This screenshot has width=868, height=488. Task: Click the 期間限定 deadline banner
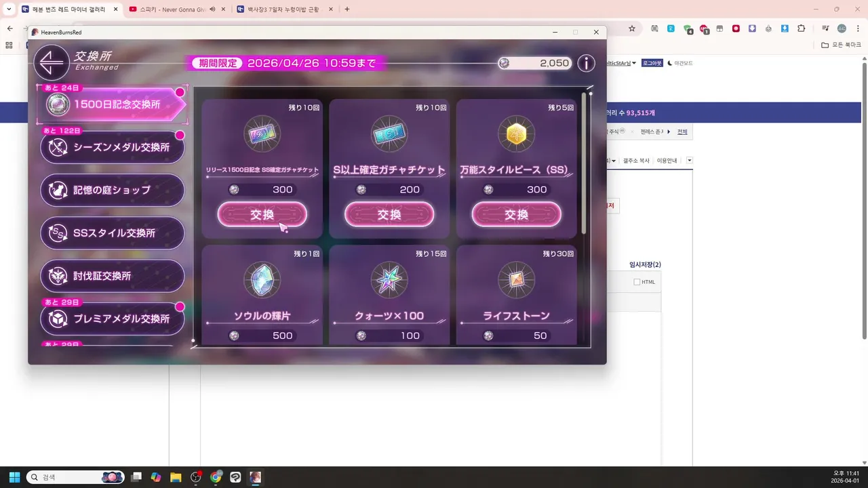[285, 63]
